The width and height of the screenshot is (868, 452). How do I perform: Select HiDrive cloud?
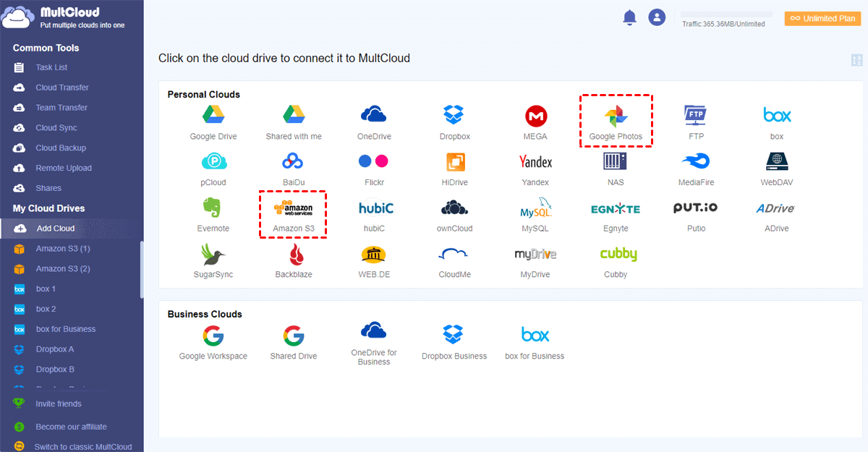(454, 168)
